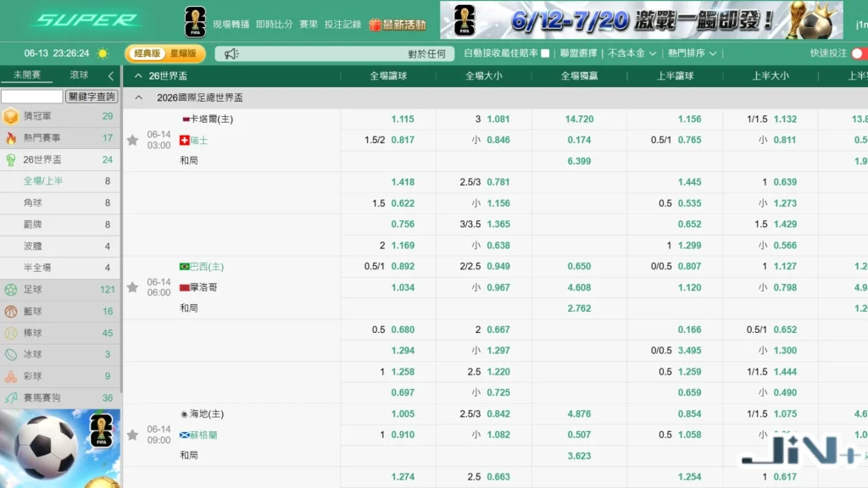Click the 卡塔爾 flag icon
This screenshot has width=868, height=488.
click(186, 119)
